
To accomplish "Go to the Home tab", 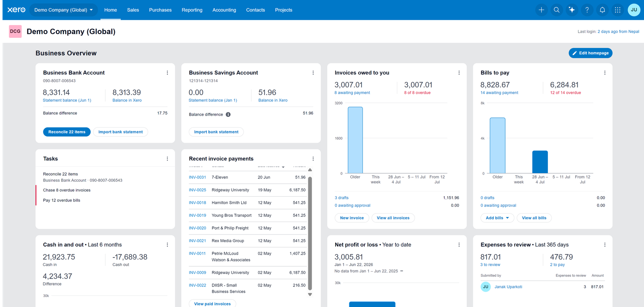I will point(111,10).
